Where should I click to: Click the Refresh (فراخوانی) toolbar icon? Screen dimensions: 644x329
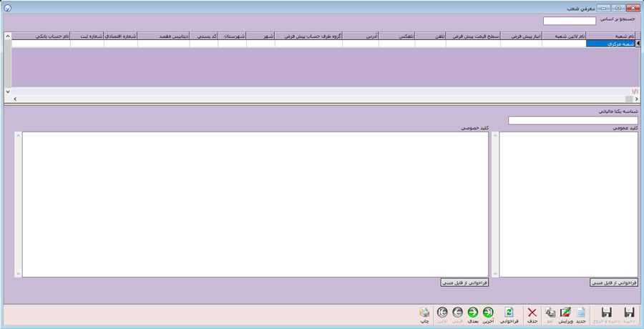pos(509,315)
